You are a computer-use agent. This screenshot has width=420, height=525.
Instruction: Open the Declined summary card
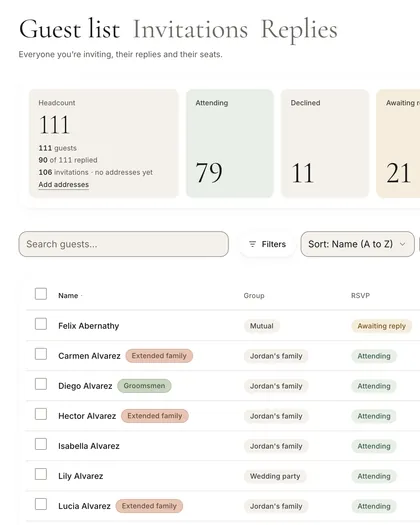click(x=325, y=143)
